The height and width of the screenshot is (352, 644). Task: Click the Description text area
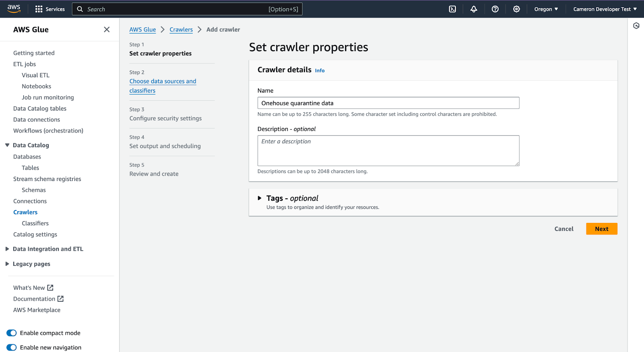pos(388,151)
